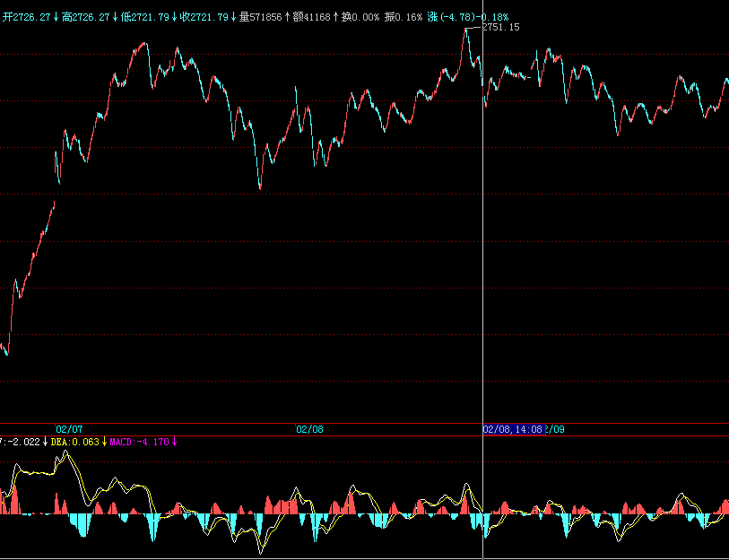Click the down arrow after open price 开2726.27
Image resolution: width=729 pixels, height=560 pixels.
coord(56,17)
